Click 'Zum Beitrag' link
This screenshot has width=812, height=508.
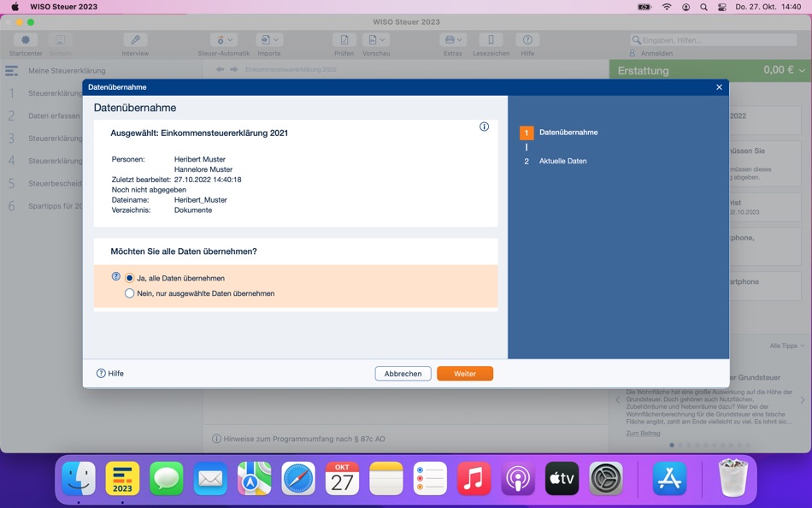643,433
